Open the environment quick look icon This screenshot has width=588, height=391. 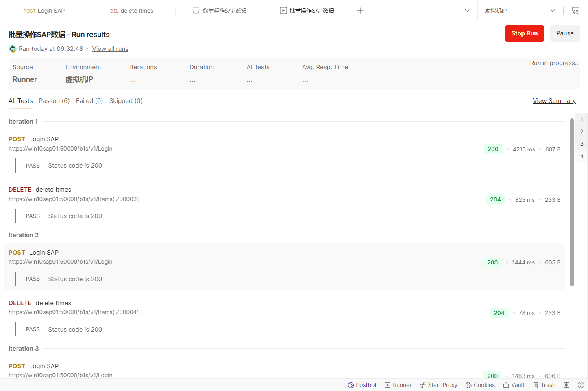[575, 11]
